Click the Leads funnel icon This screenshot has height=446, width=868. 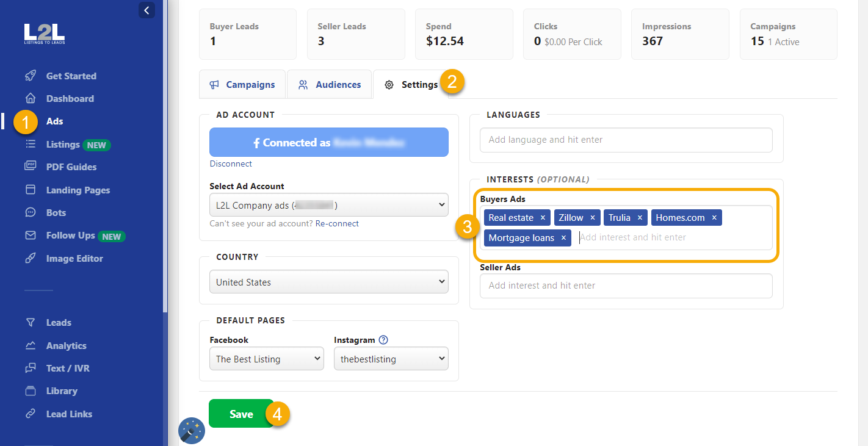click(31, 323)
